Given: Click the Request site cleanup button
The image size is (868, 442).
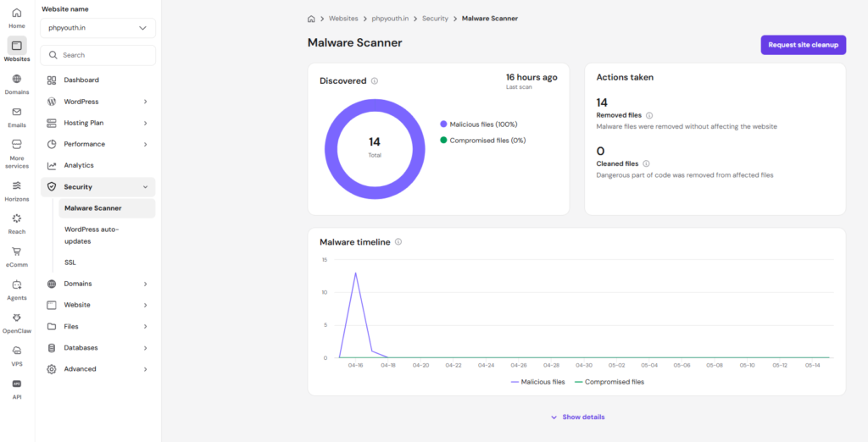Looking at the screenshot, I should (x=804, y=46).
